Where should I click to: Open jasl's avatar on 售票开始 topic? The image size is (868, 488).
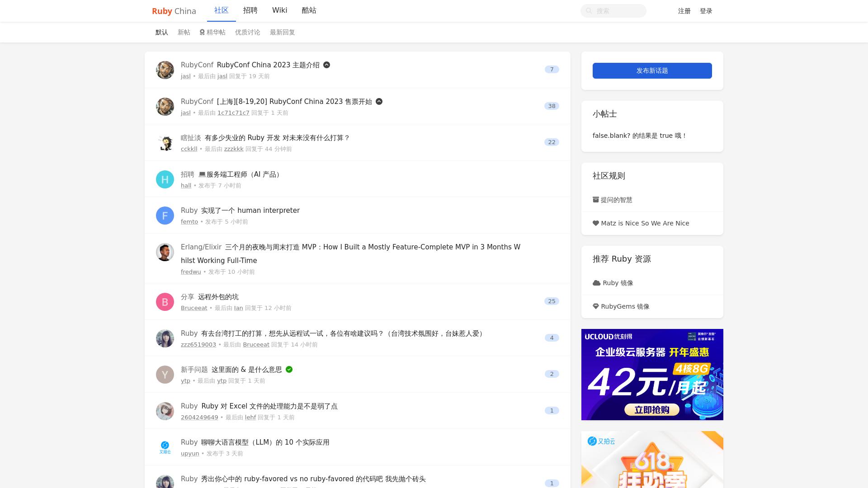pyautogui.click(x=165, y=107)
